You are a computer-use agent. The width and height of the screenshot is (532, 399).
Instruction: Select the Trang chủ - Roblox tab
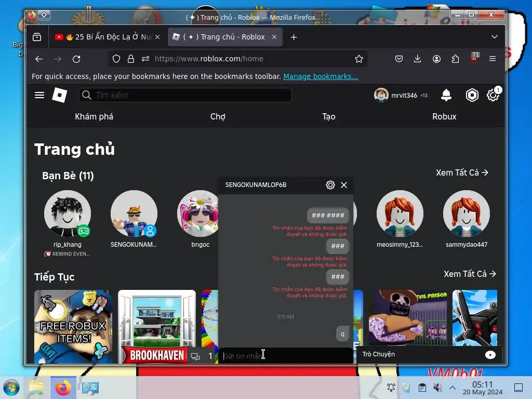pos(225,37)
